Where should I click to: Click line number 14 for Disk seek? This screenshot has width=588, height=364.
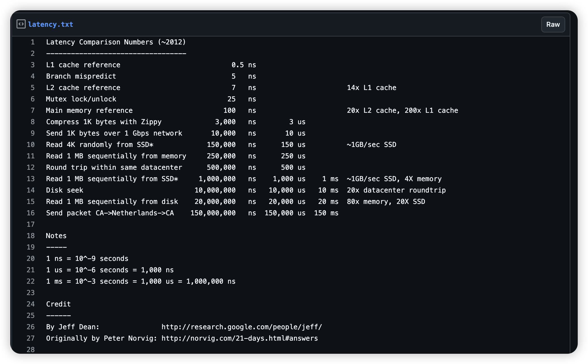point(31,190)
